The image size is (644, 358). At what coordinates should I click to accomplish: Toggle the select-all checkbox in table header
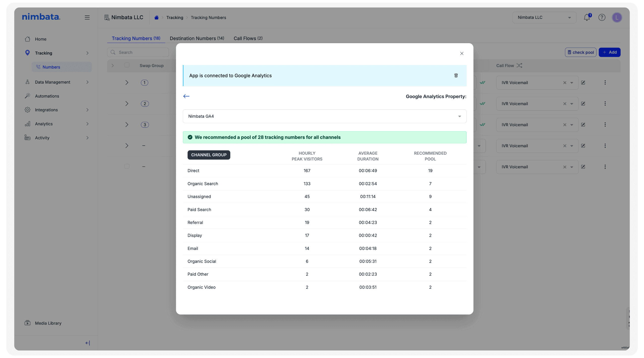coord(127,65)
